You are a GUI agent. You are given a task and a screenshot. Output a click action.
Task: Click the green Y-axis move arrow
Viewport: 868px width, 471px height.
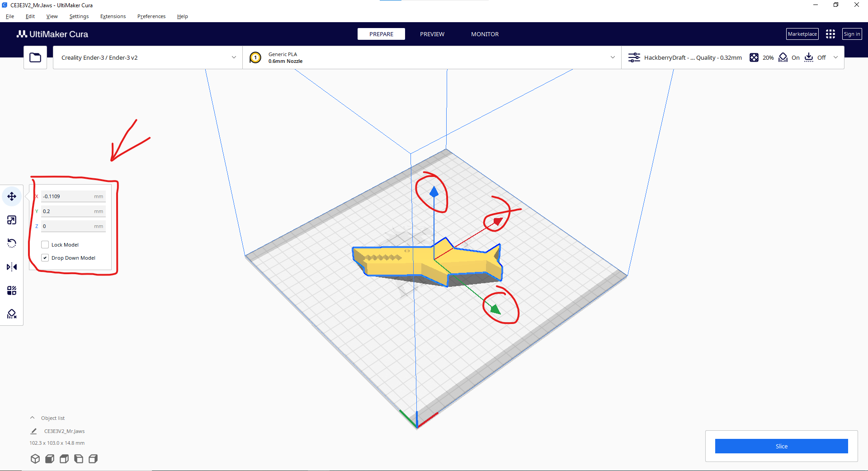[x=496, y=309]
